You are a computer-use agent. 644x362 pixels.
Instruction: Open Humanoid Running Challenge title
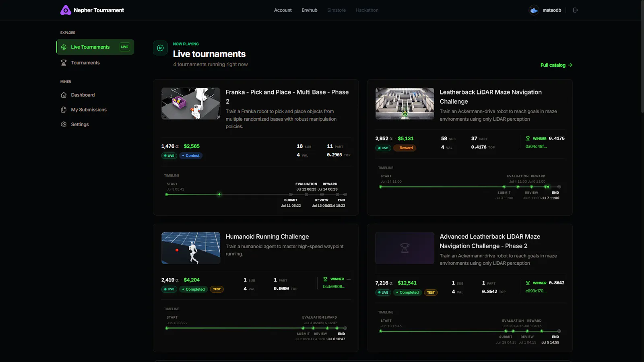coord(267,237)
